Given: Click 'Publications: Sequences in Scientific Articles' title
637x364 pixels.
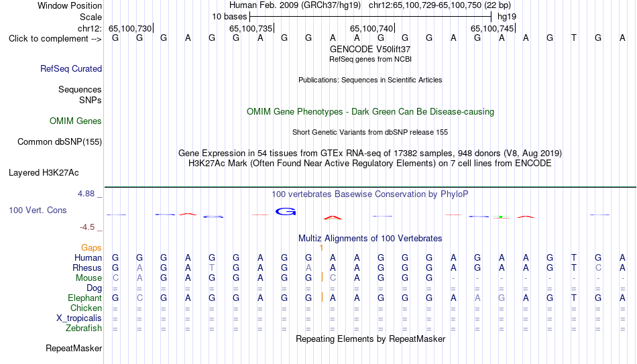Looking at the screenshot, I should click(x=370, y=80).
